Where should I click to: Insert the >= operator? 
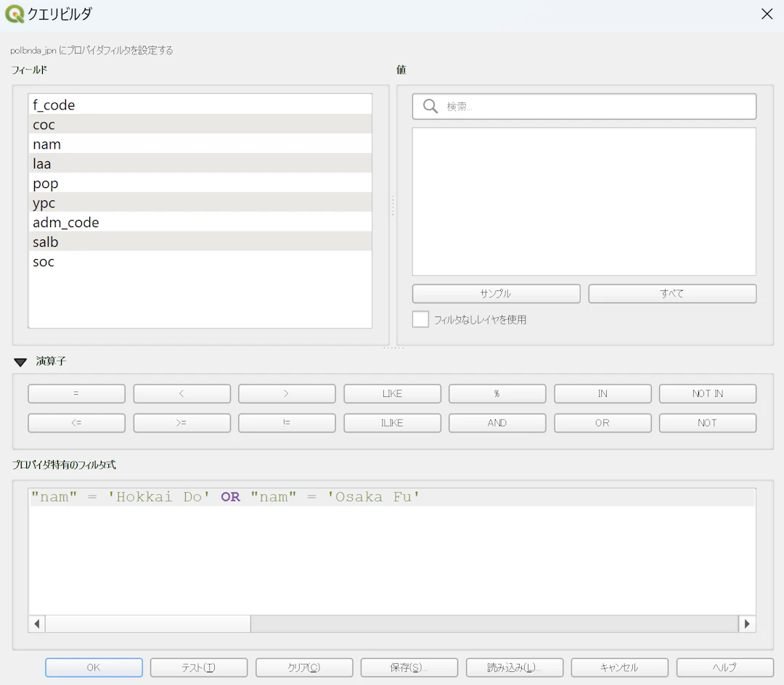(x=181, y=423)
